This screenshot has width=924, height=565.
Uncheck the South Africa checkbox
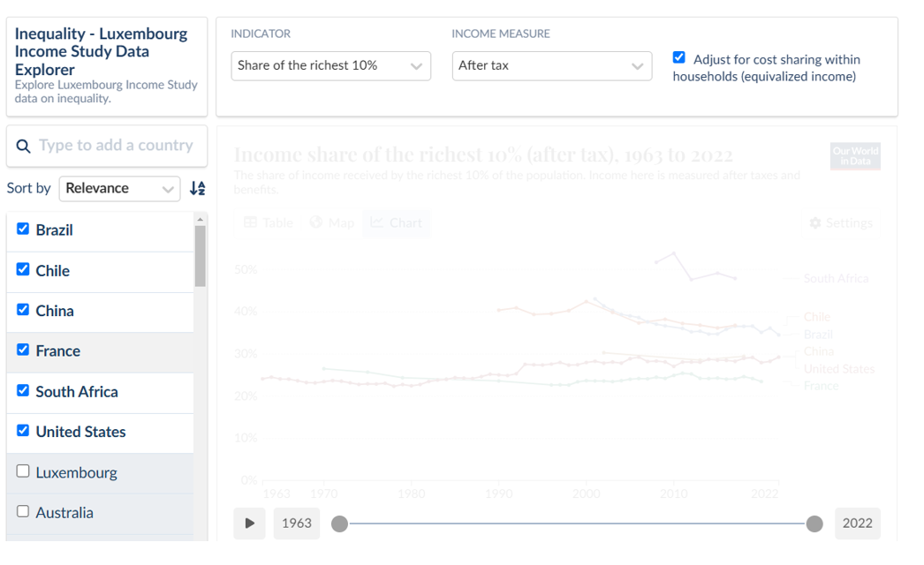(x=23, y=390)
